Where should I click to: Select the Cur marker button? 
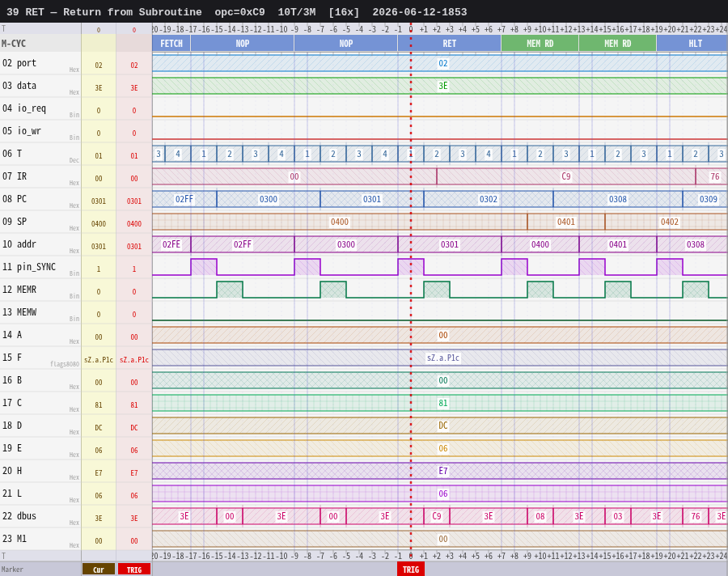[99, 570]
